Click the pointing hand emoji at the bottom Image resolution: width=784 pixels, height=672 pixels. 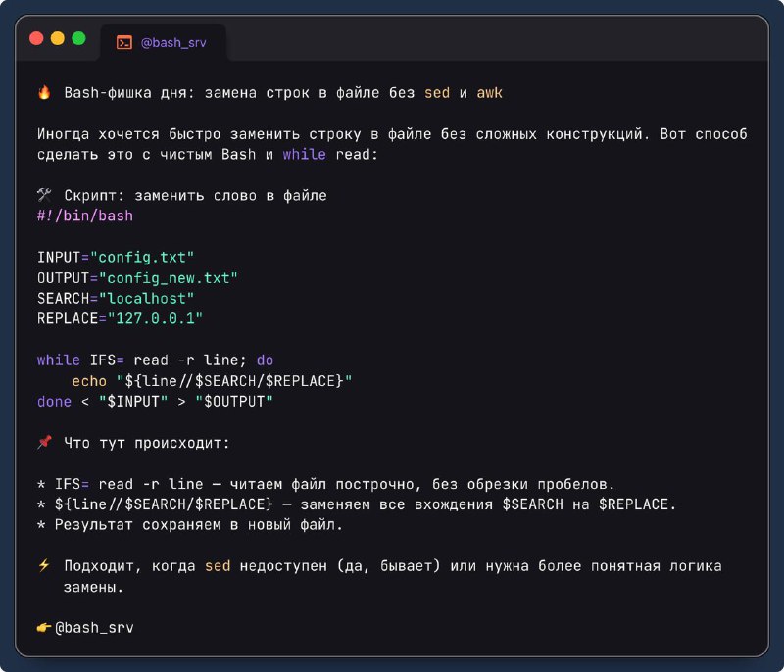coord(44,627)
